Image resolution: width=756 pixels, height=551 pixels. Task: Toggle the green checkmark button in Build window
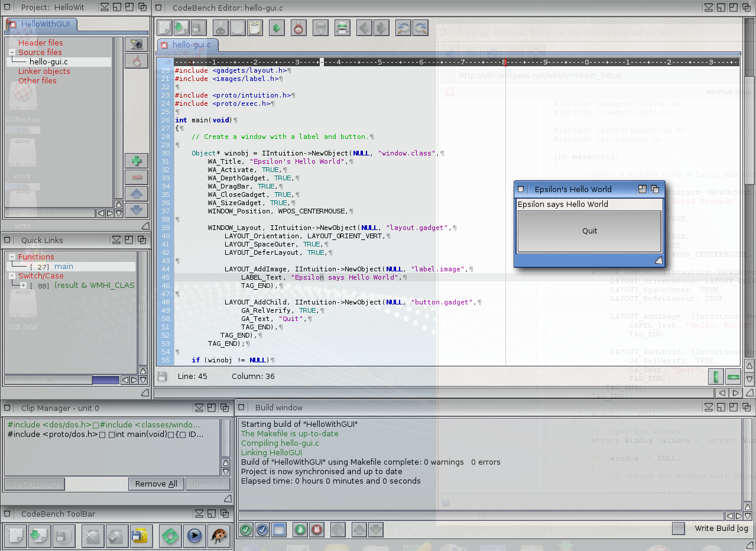click(246, 530)
